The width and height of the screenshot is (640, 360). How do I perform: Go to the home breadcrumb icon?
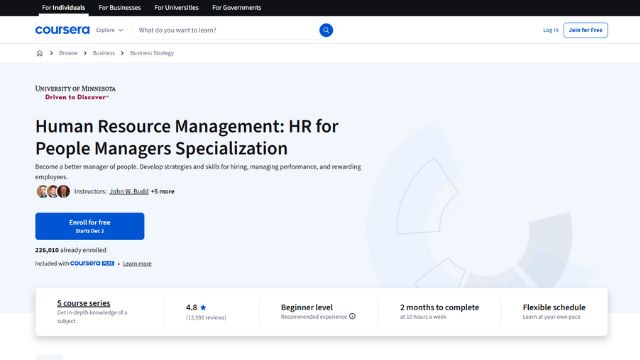[40, 53]
